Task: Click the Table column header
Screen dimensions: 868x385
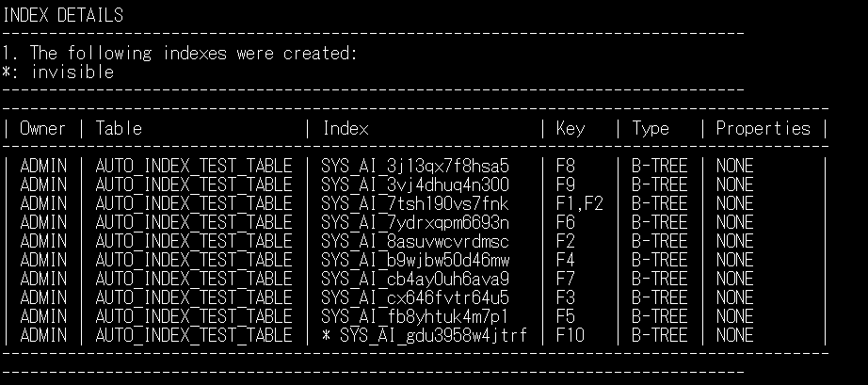Action: [x=119, y=128]
